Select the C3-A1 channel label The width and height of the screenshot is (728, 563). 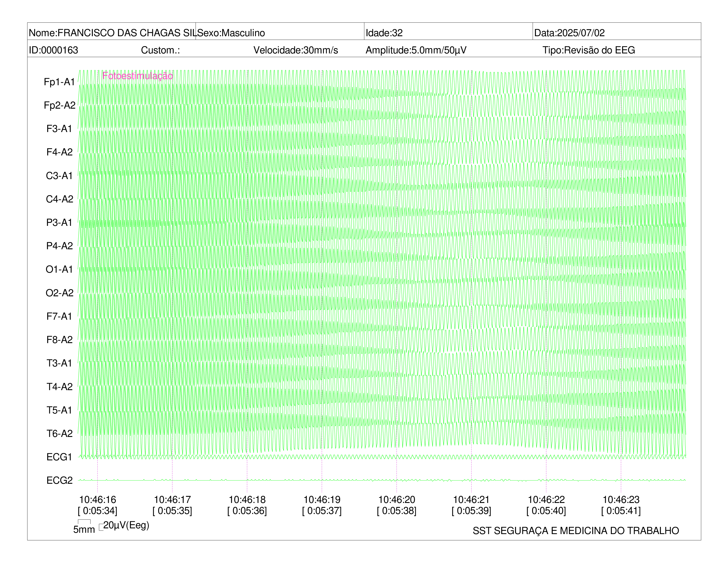coord(59,176)
